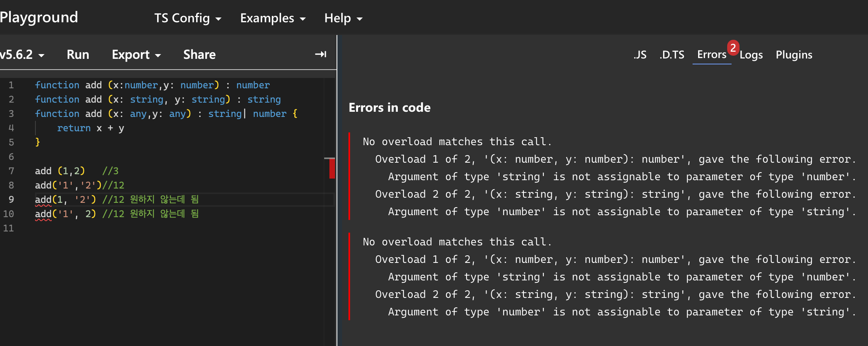Click the add('1','2') call on line 8
The height and width of the screenshot is (346, 868).
point(68,185)
